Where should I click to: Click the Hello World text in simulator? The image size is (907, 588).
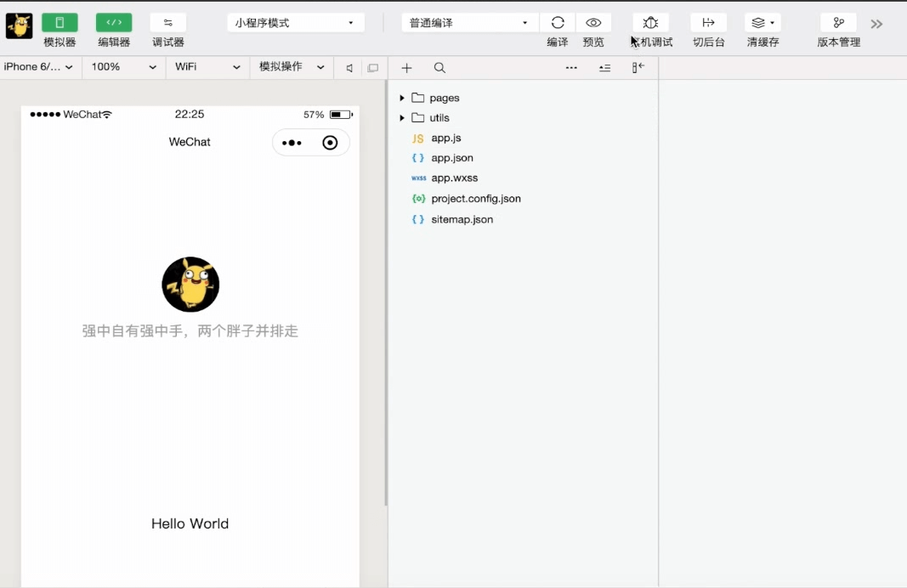coord(190,523)
